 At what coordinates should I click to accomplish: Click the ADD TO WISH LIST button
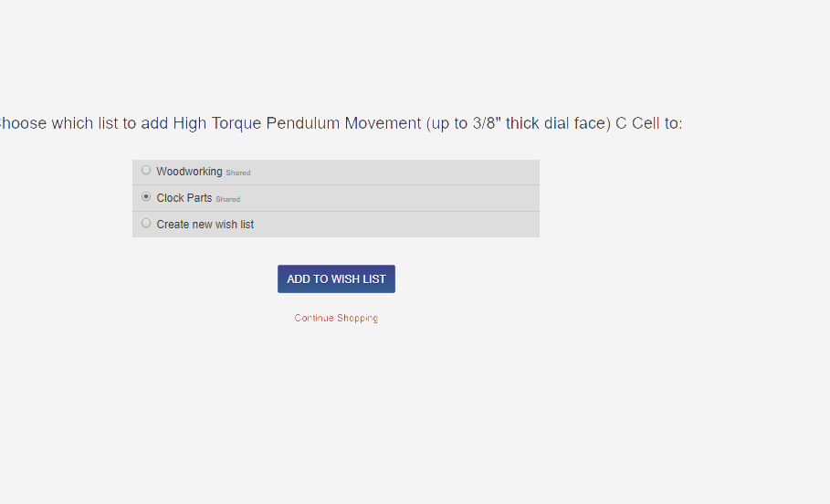pyautogui.click(x=336, y=279)
